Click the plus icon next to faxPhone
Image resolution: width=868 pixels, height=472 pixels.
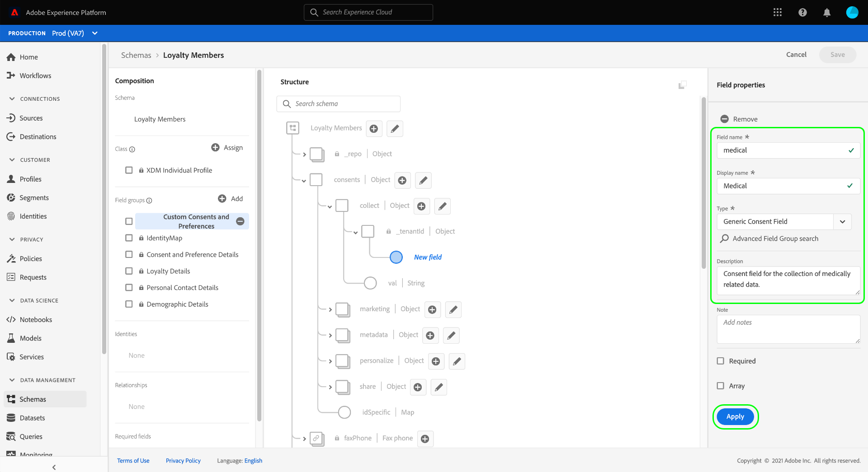tap(425, 439)
